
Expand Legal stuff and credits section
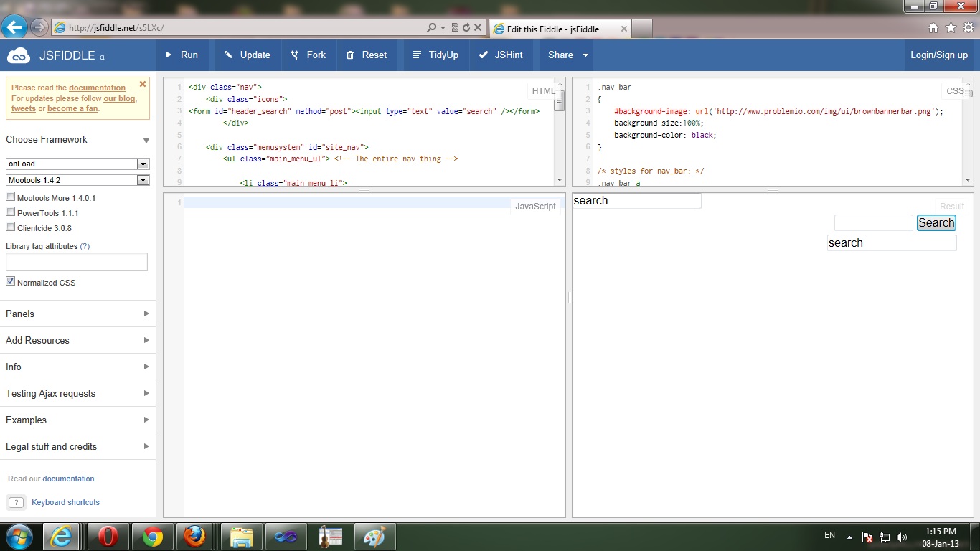[x=77, y=446]
